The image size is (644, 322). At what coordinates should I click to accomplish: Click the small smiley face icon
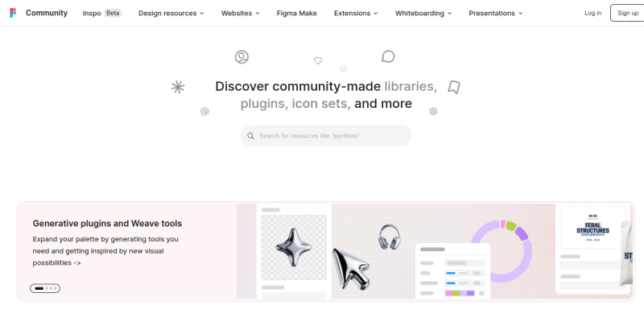point(344,68)
